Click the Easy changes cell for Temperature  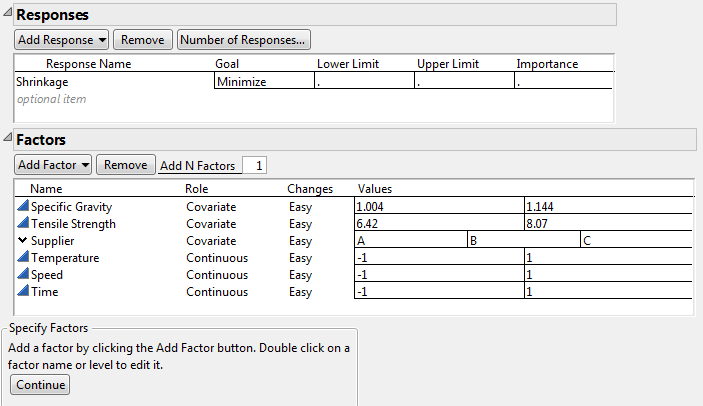coord(301,258)
